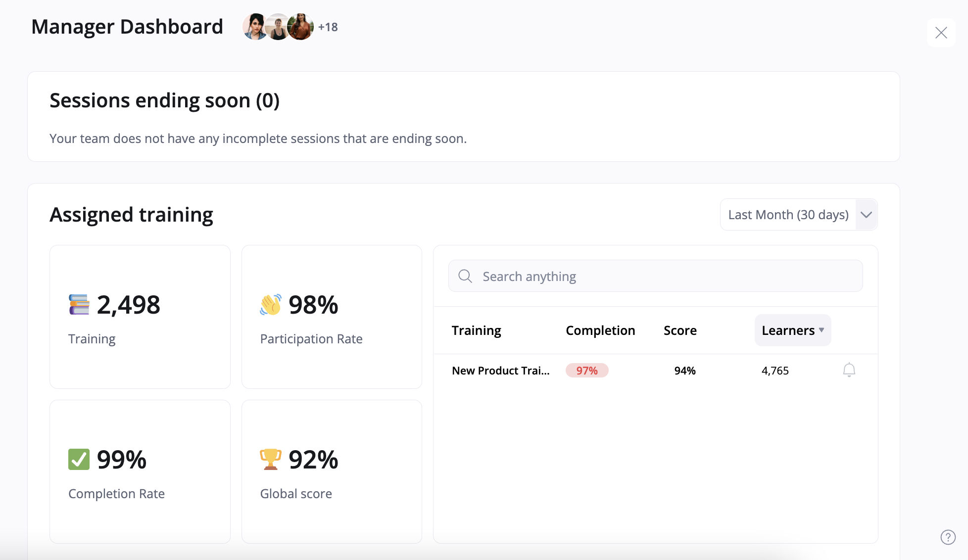Click the help question mark icon
The width and height of the screenshot is (968, 560).
tap(948, 537)
